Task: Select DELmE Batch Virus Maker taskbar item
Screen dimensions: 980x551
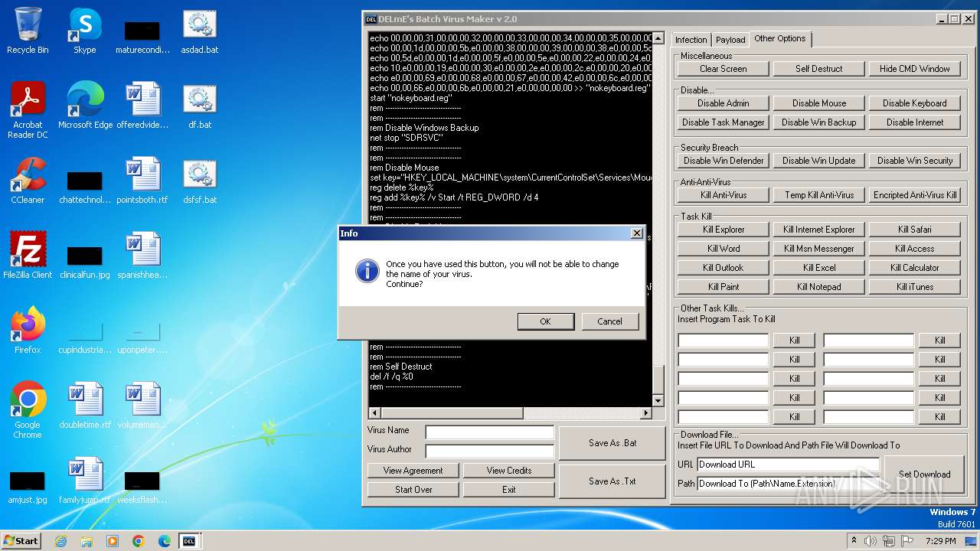Action: click(x=189, y=541)
